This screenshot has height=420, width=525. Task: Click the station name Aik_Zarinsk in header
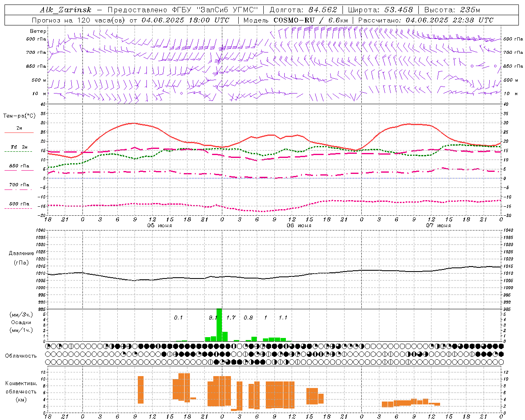66,10
